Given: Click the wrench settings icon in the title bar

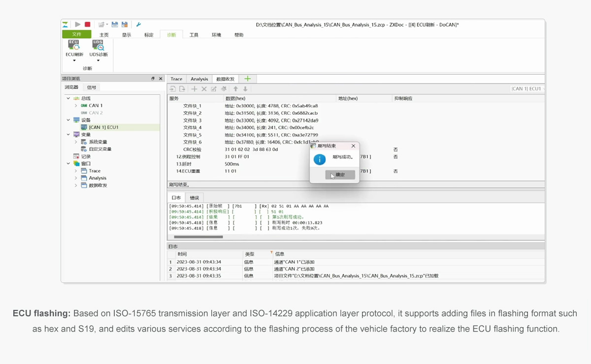Looking at the screenshot, I should pos(138,24).
